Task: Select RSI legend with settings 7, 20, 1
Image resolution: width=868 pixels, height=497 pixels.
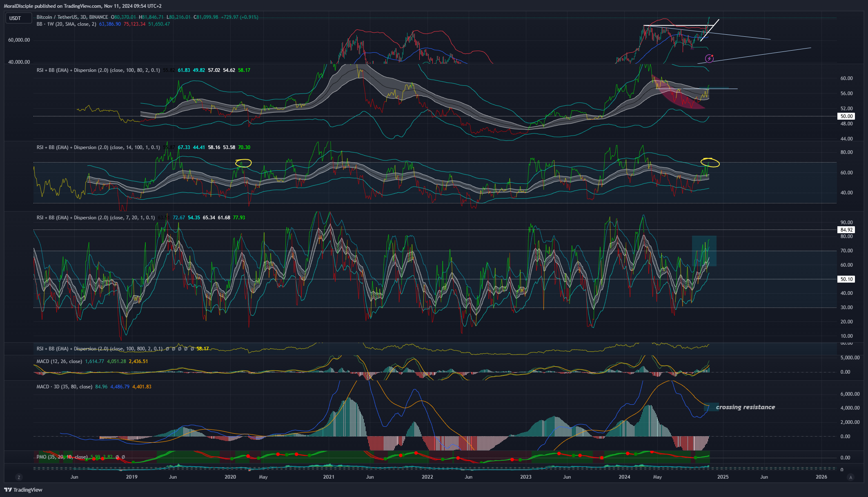Action: tap(96, 218)
